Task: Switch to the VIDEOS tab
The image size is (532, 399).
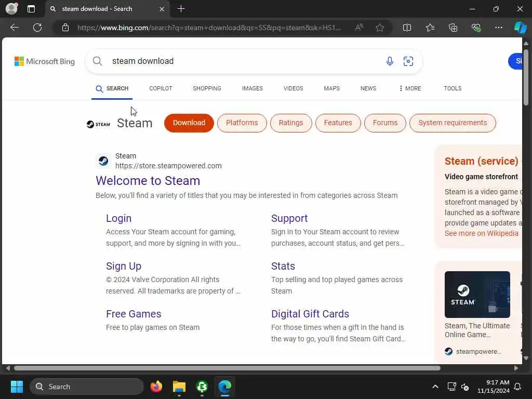Action: [x=293, y=88]
